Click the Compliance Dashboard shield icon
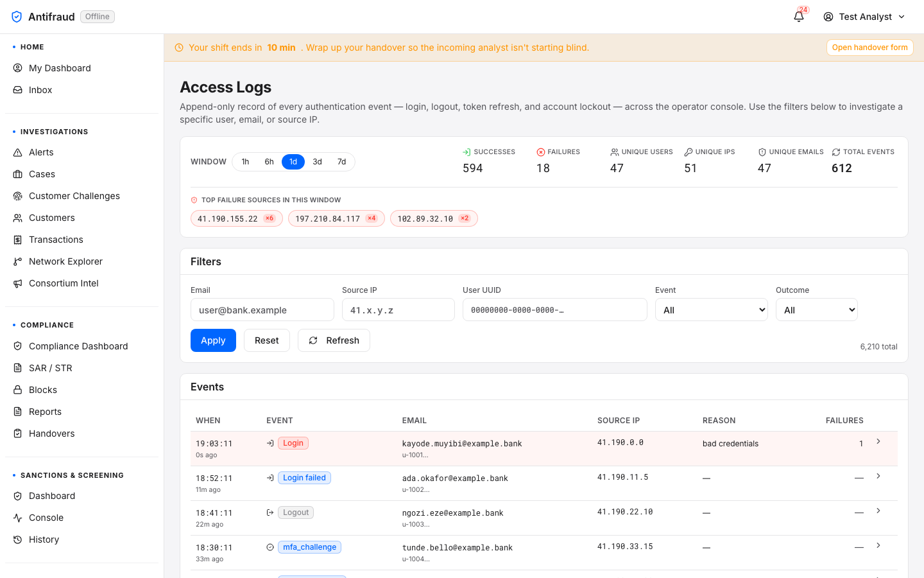The height and width of the screenshot is (578, 924). coord(18,346)
